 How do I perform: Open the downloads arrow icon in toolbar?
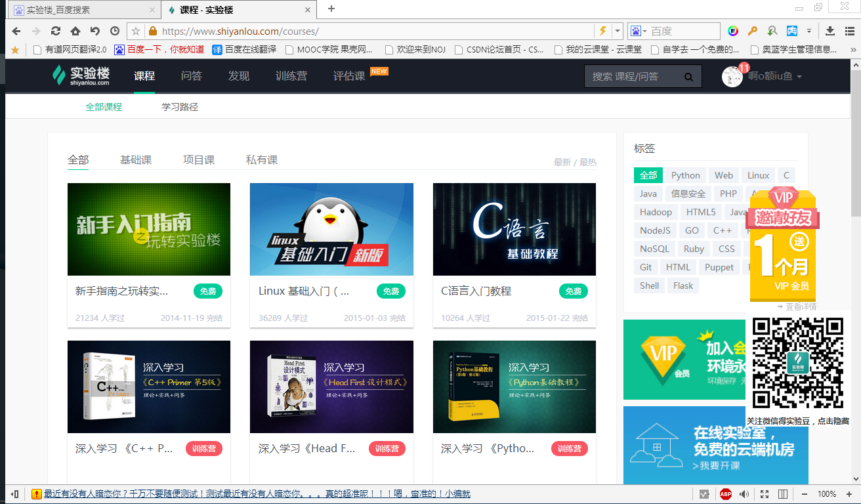[829, 31]
